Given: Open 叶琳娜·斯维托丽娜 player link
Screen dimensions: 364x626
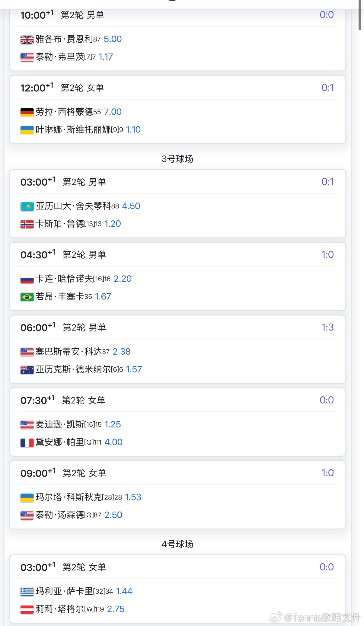Looking at the screenshot, I should click(73, 130).
